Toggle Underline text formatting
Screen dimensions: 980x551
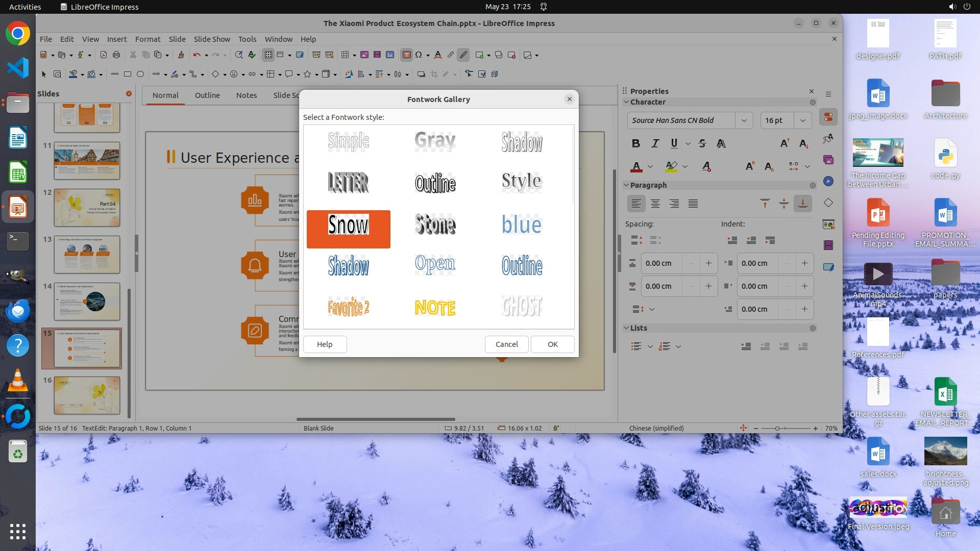click(674, 143)
